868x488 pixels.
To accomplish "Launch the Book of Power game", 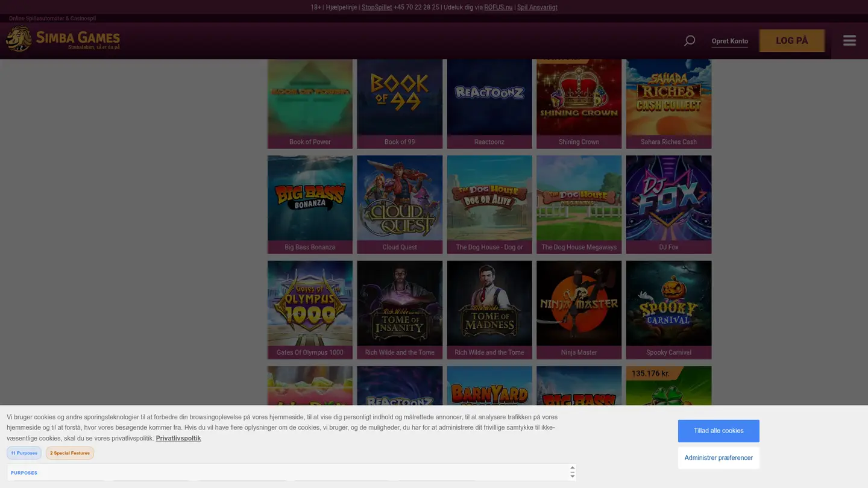I will point(310,104).
